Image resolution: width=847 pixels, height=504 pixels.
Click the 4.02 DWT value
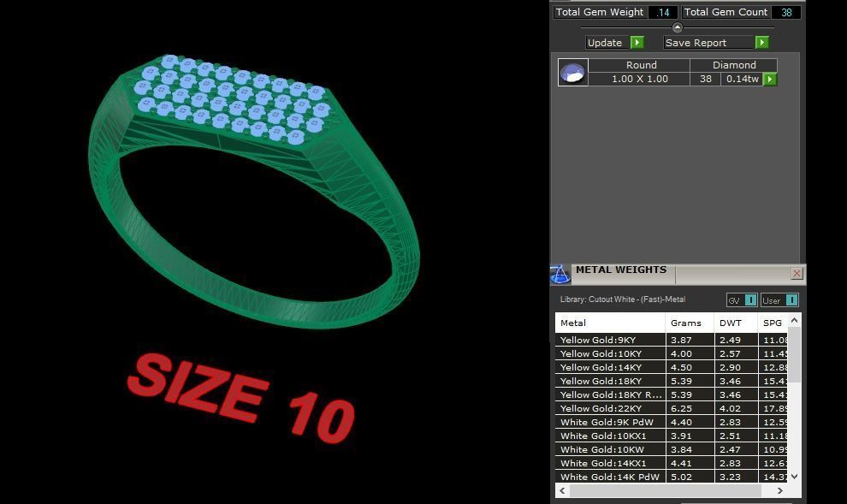click(x=730, y=408)
